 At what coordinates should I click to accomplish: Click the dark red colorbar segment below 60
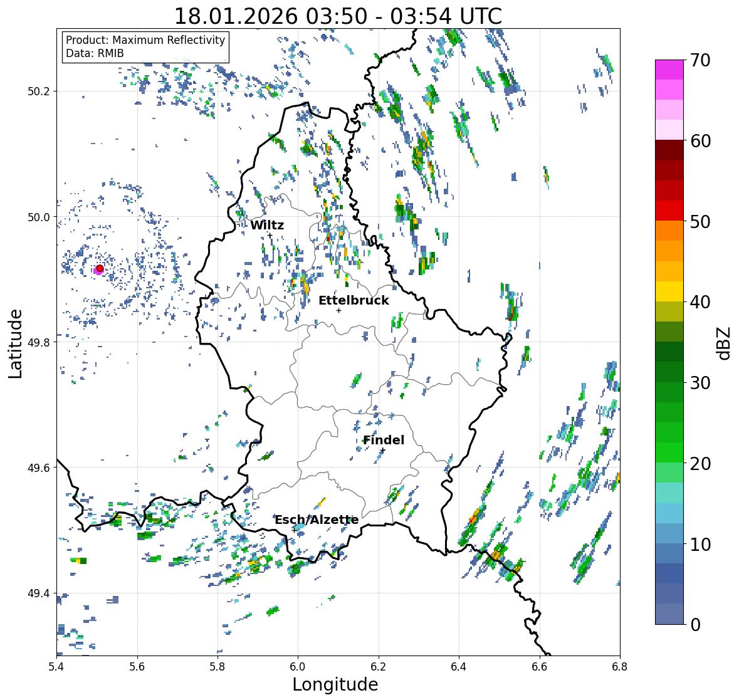pyautogui.click(x=669, y=150)
